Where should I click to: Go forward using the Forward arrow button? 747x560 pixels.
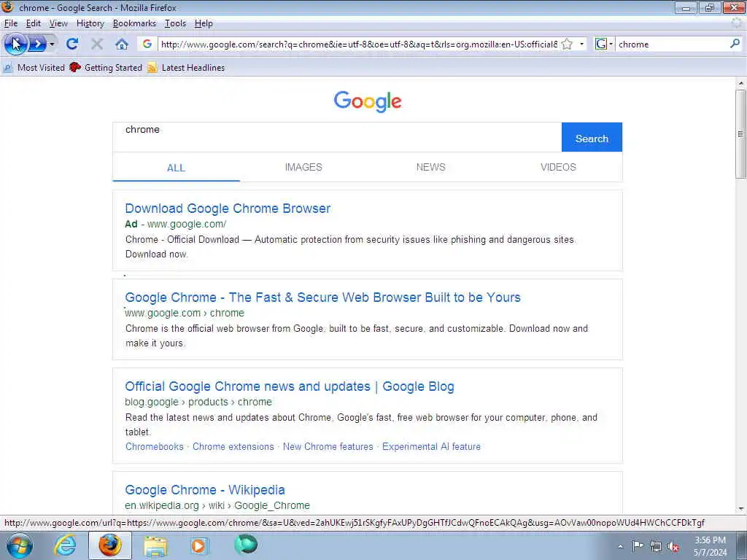click(37, 44)
